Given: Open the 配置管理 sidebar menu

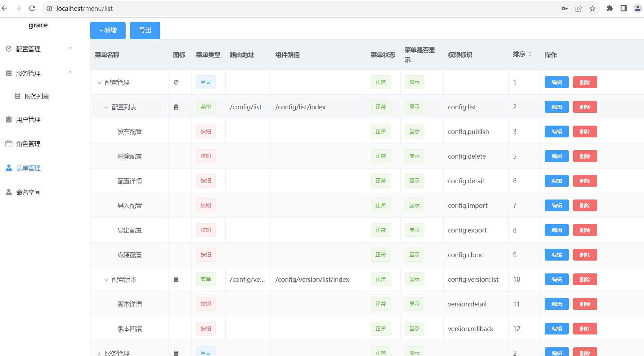Looking at the screenshot, I should (x=28, y=49).
